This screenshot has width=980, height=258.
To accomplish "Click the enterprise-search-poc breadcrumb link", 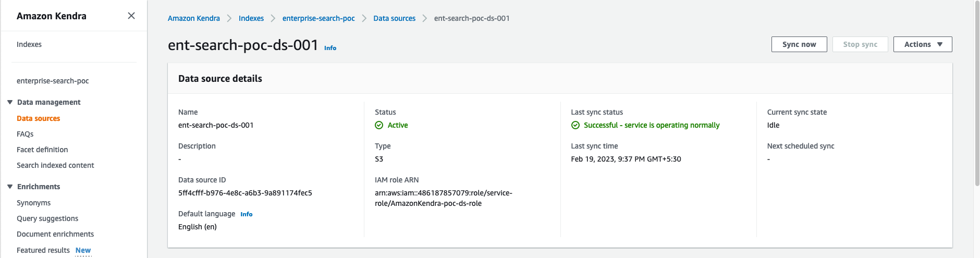I will point(318,18).
